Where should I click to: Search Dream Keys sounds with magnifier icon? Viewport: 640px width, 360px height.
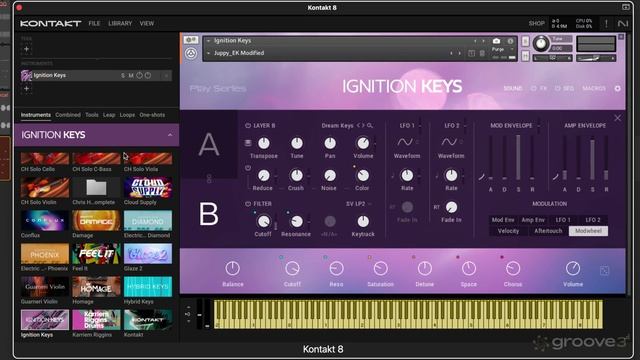point(370,126)
